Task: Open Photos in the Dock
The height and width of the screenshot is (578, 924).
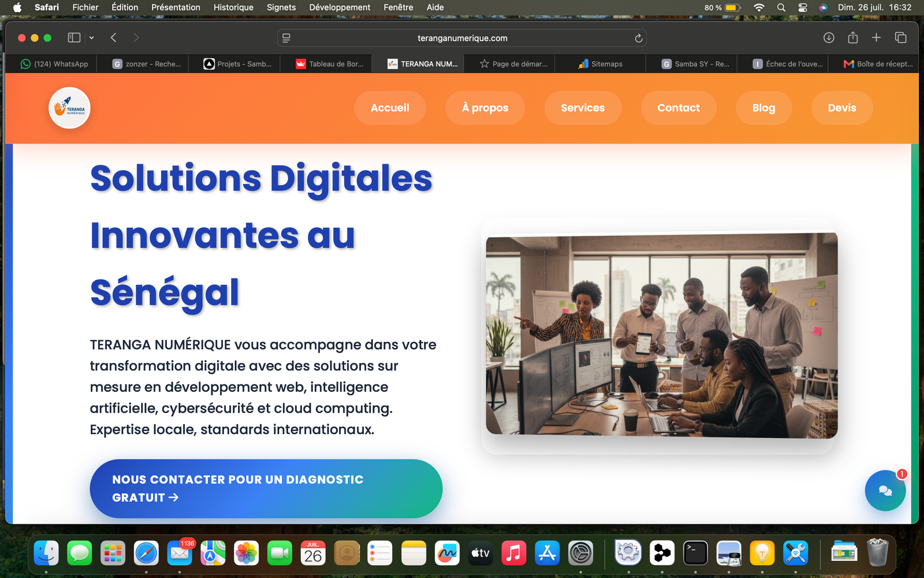Action: [x=246, y=554]
